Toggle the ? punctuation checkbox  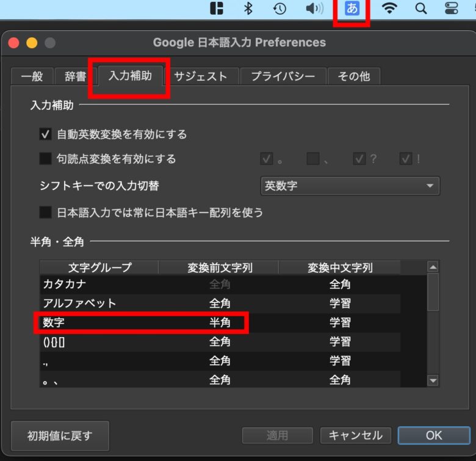359,159
